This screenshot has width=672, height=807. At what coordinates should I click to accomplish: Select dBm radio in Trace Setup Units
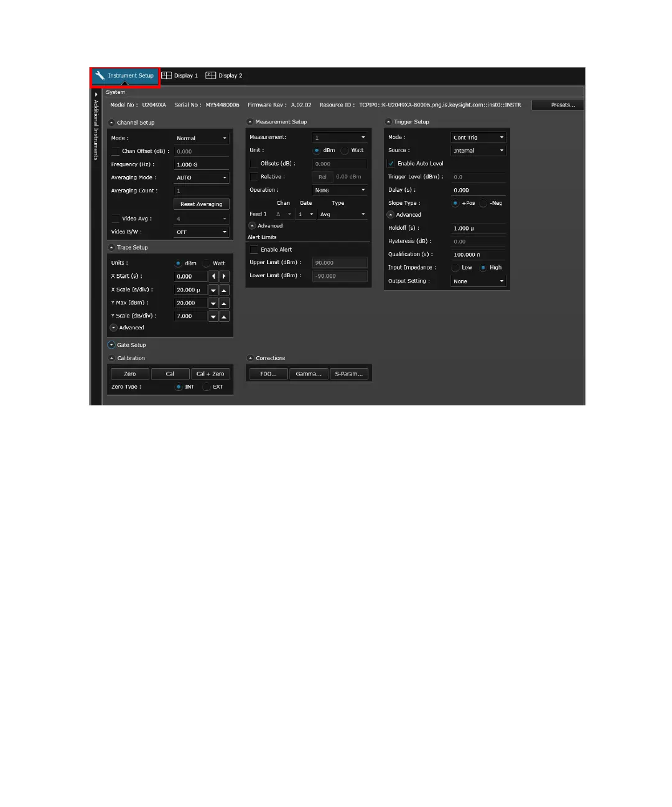coord(178,263)
